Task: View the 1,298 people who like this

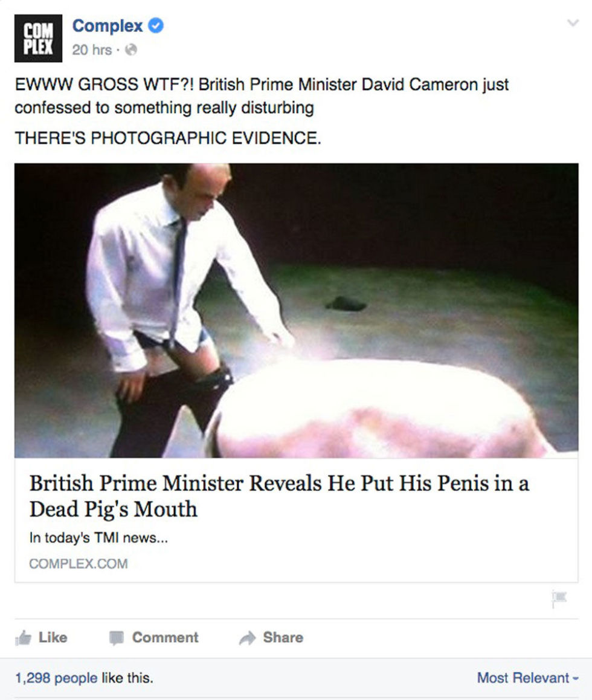Action: [x=56, y=678]
